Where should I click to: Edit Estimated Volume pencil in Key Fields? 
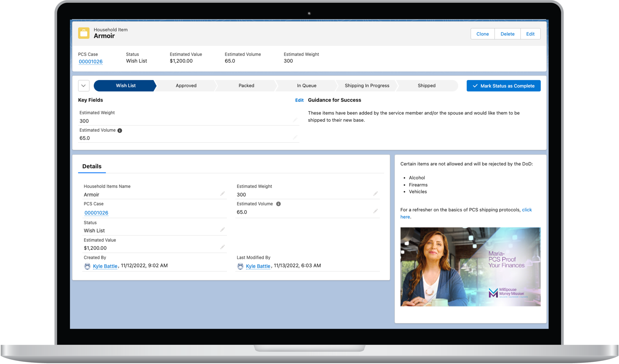pyautogui.click(x=295, y=137)
